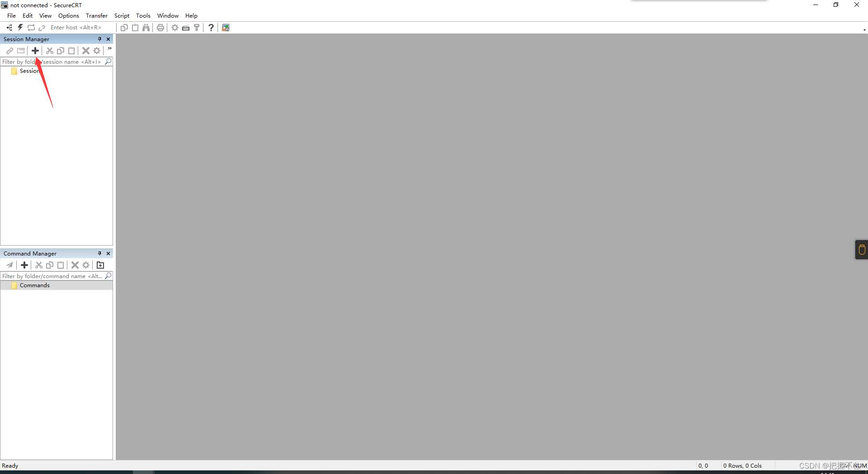Image resolution: width=868 pixels, height=474 pixels.
Task: Toggle auto-hide pin on Command Manager
Action: (99, 253)
